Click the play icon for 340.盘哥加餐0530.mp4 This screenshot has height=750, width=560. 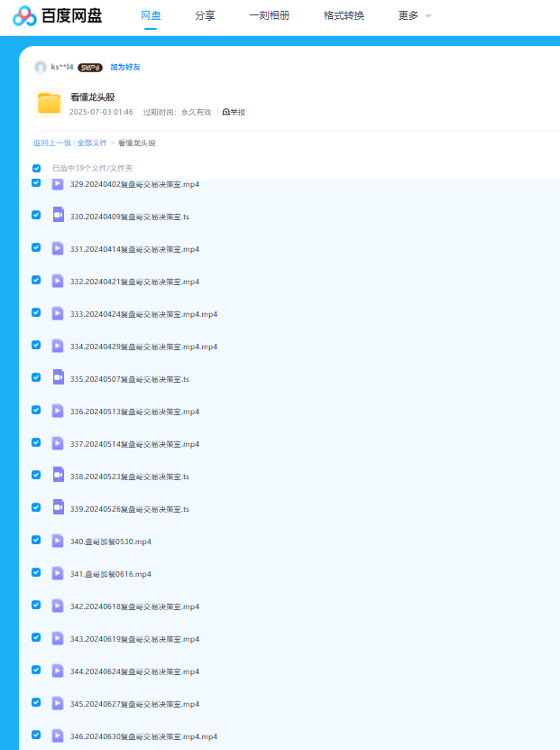pos(58,541)
